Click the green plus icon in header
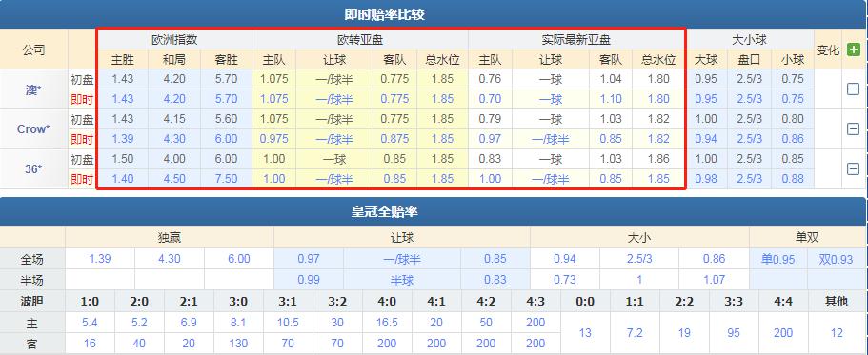 click(x=853, y=49)
